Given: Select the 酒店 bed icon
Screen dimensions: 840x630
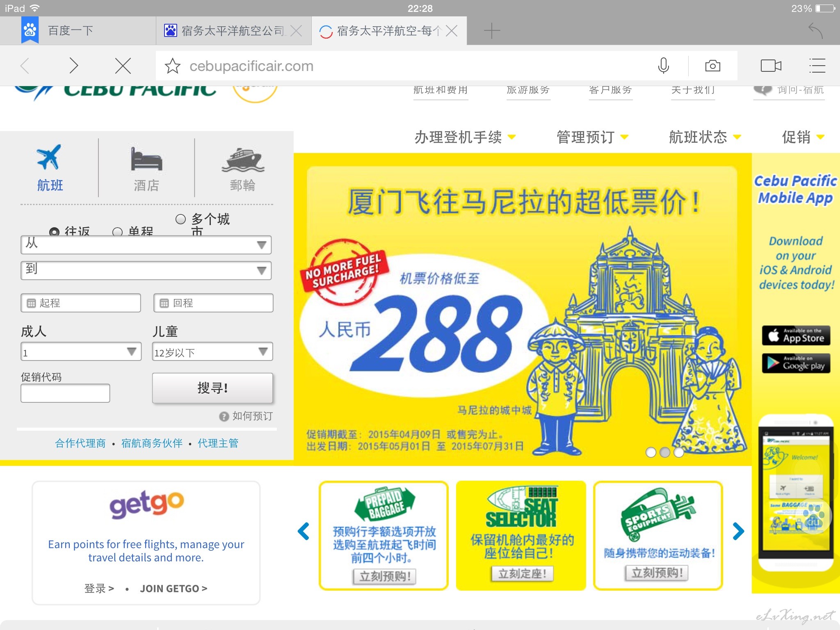Looking at the screenshot, I should point(146,159).
